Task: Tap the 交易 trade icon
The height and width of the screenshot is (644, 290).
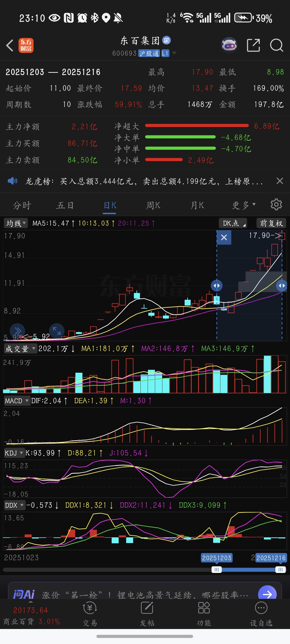Action: [90, 614]
